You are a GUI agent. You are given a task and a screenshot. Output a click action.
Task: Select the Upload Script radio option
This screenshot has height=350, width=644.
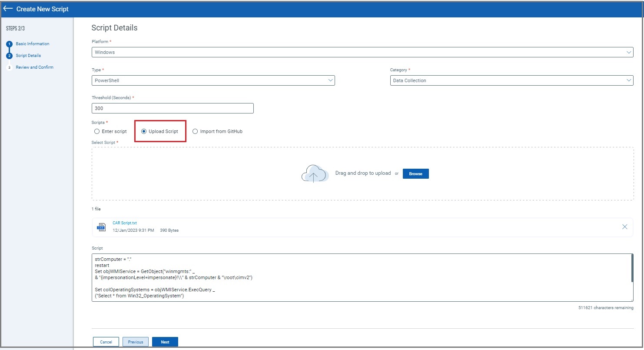[144, 131]
